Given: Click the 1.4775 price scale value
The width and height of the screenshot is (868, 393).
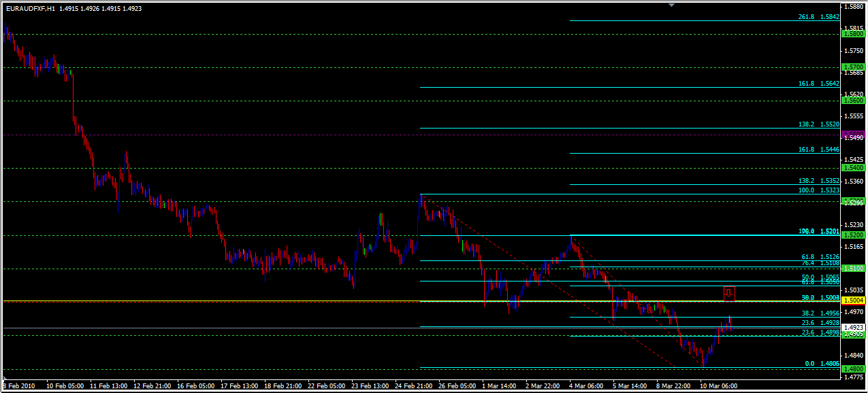Looking at the screenshot, I should click(853, 377).
